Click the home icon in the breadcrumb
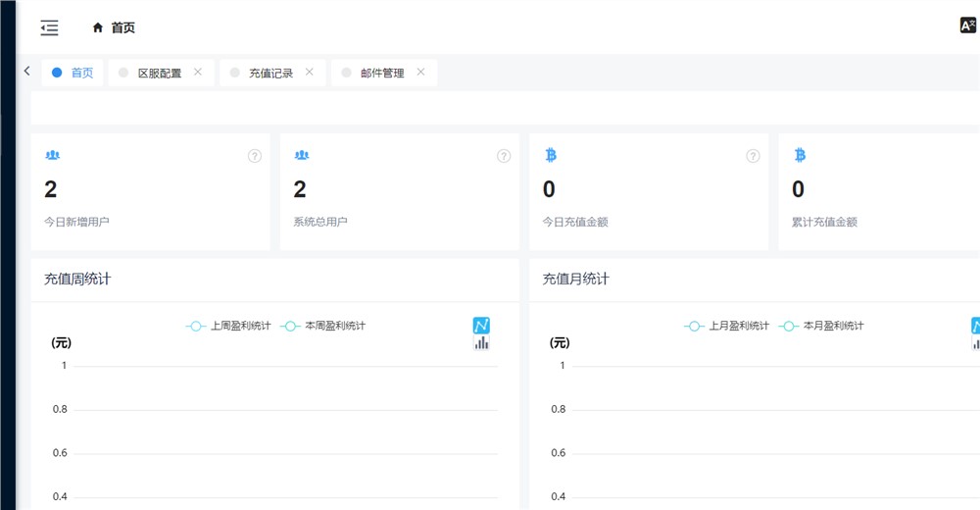Screen dimensions: 980x510 point(97,28)
